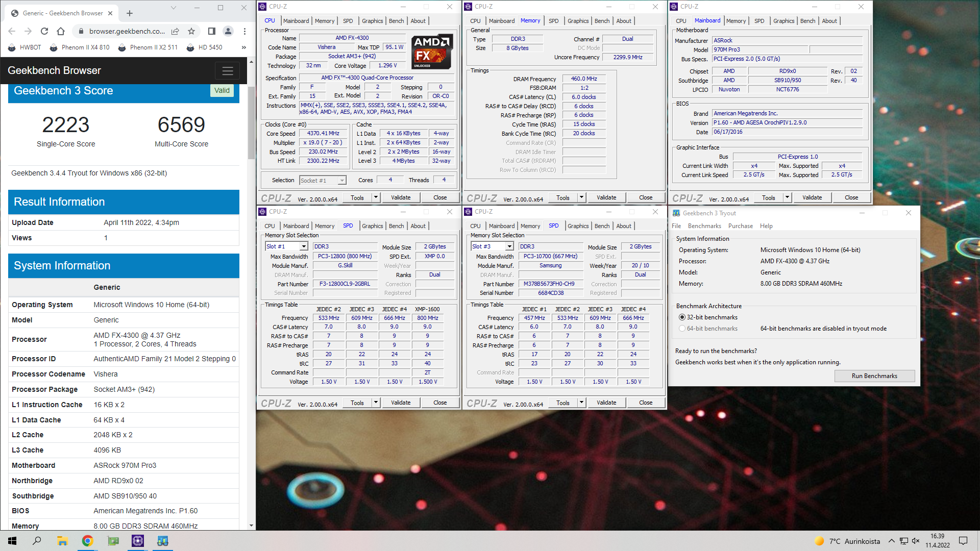This screenshot has width=980, height=551.
Task: Click Tools button in Mainboard tab window
Action: click(769, 197)
